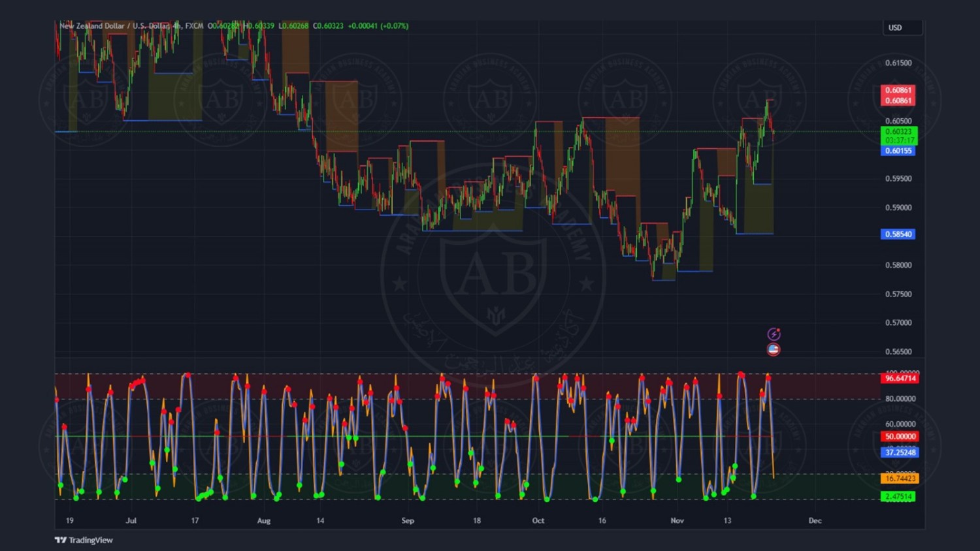The height and width of the screenshot is (551, 980).
Task: Click the C0.60323 close value in header
Action: (x=328, y=26)
